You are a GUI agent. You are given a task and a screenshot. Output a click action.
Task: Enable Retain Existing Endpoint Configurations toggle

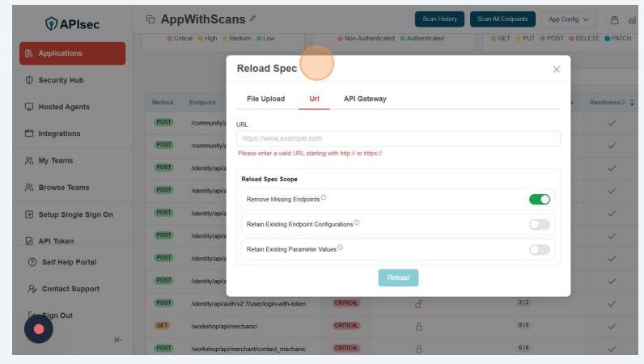click(540, 224)
